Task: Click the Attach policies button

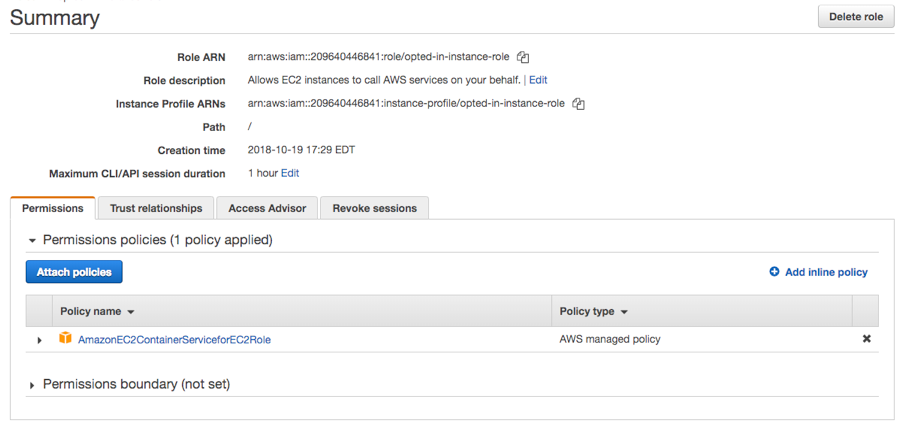Action: click(x=74, y=272)
